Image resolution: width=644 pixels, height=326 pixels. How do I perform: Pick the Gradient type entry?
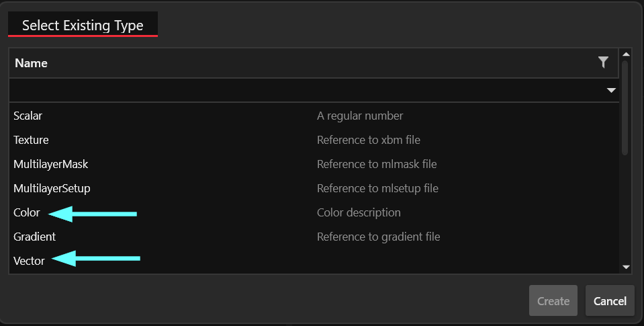(34, 237)
